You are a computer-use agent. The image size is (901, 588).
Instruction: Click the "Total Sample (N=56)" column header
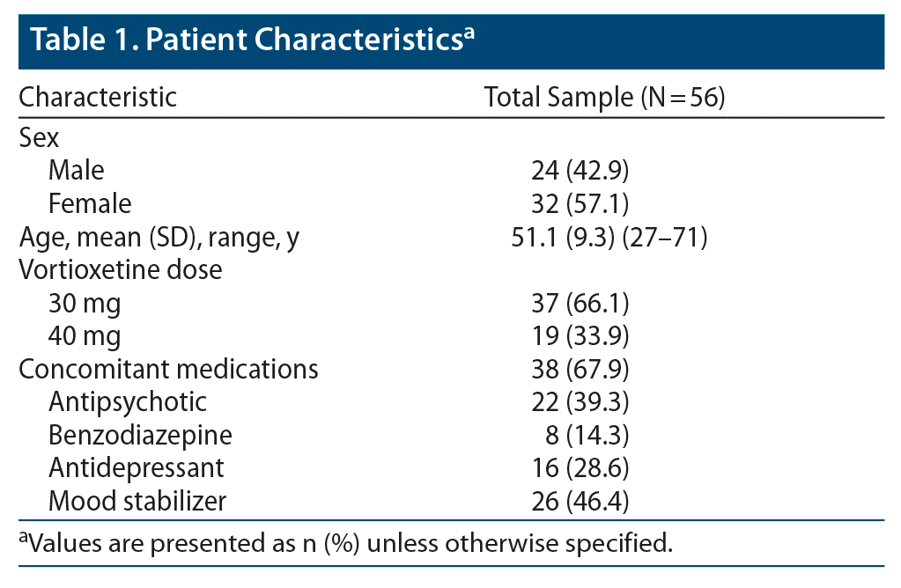604,97
